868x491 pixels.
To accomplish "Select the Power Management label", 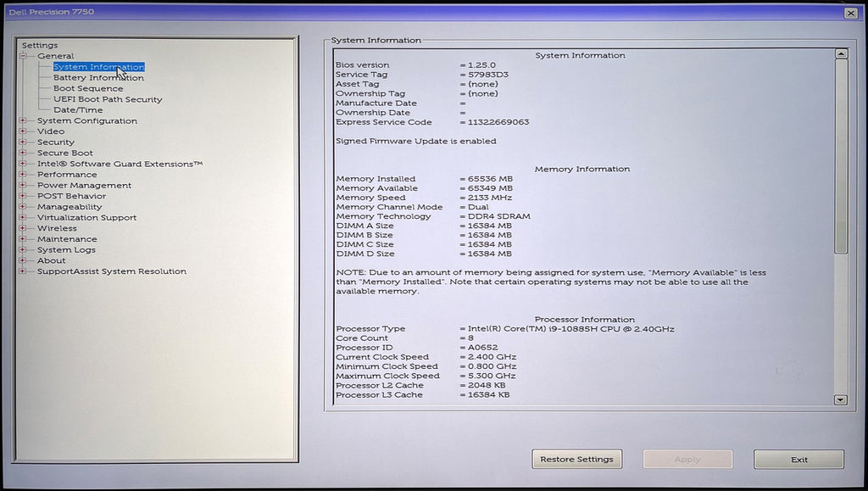I will [84, 186].
